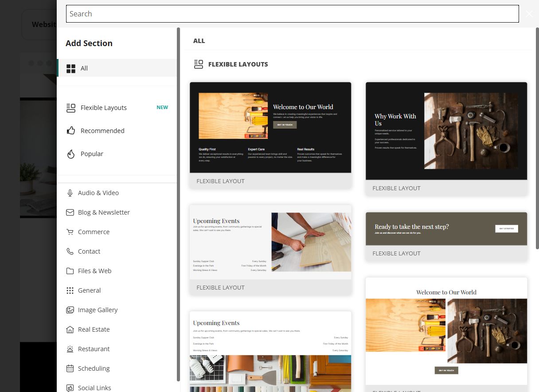Click the Recommended thumbs-up icon
Image resolution: width=539 pixels, height=392 pixels.
(x=70, y=131)
